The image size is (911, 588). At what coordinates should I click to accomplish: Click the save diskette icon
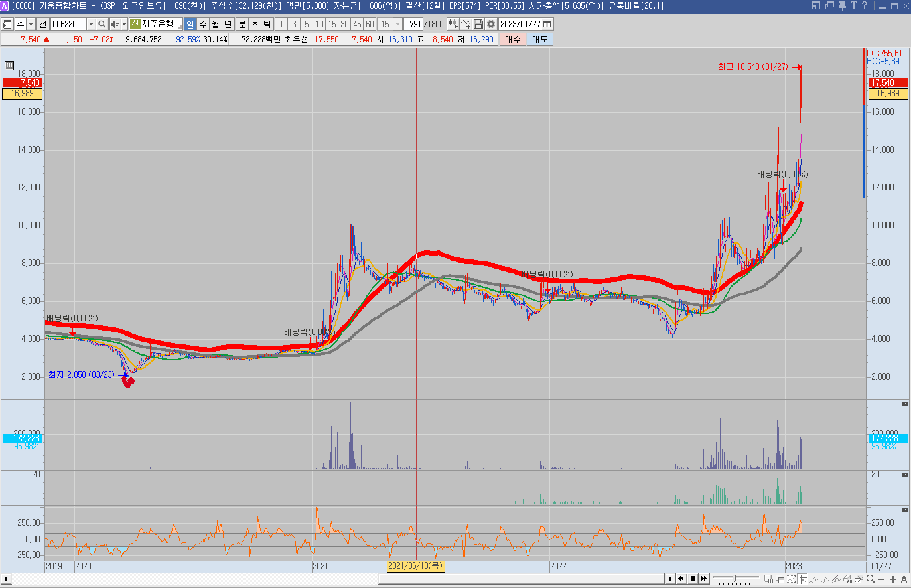click(x=478, y=24)
